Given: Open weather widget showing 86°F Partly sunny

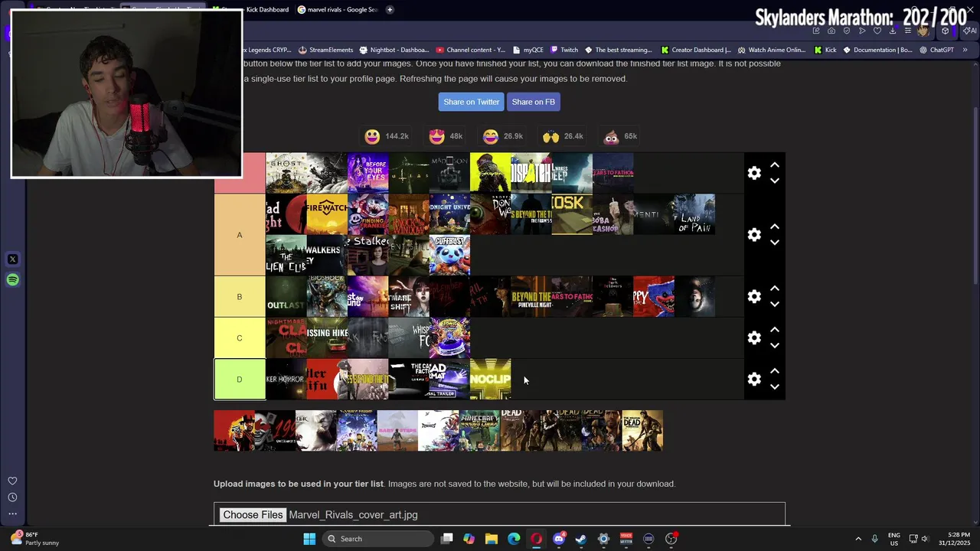Looking at the screenshot, I should (34, 539).
